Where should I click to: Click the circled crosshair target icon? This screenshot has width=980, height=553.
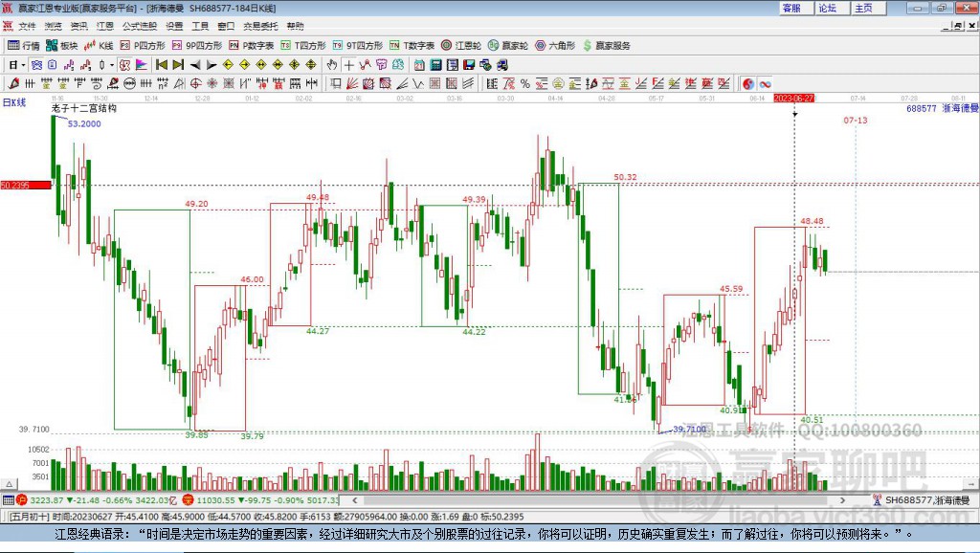195,84
